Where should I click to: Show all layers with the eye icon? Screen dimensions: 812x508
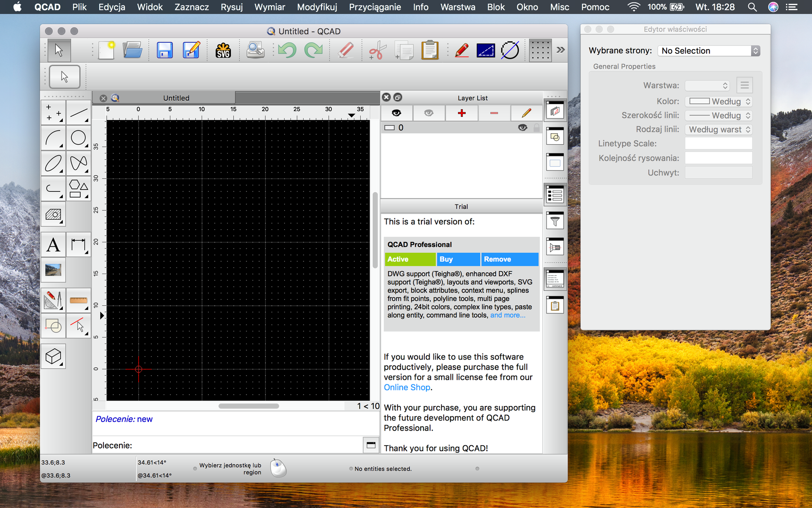(x=397, y=113)
